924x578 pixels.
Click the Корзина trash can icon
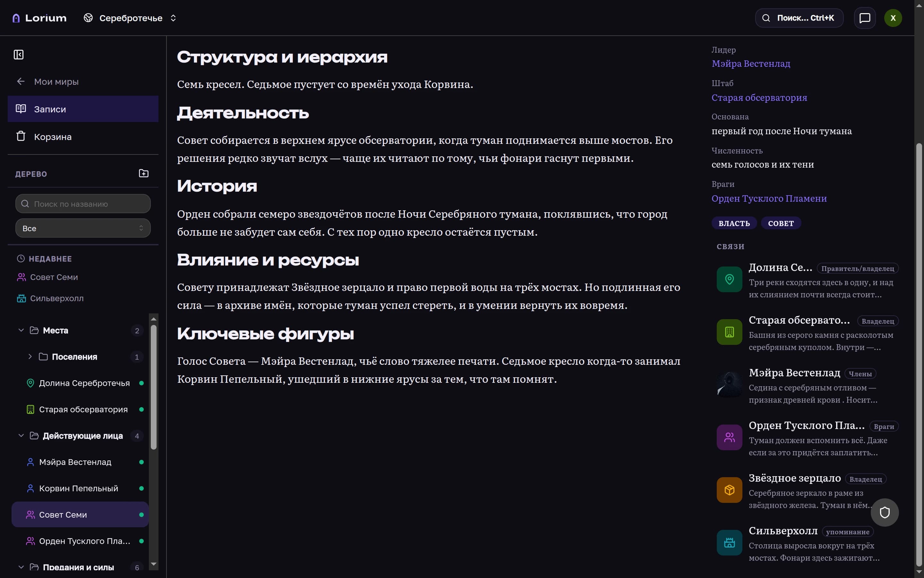tap(21, 136)
